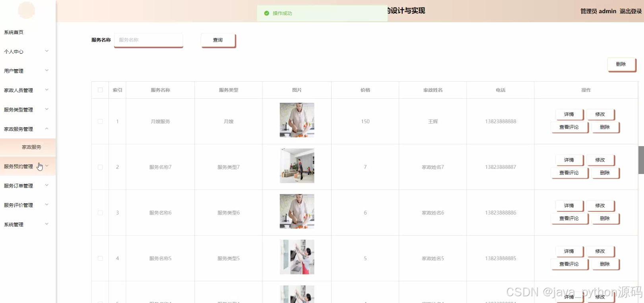The image size is (644, 303).
Task: Open the 服务评价管理 sidebar menu
Action: coord(28,205)
